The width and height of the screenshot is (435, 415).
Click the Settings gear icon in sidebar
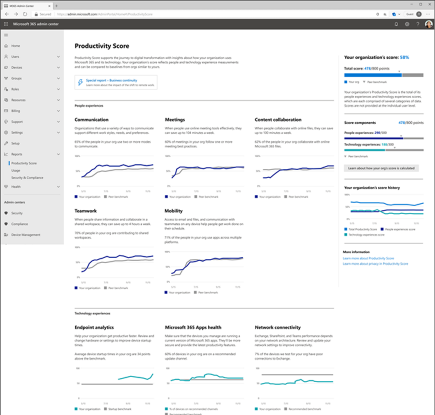click(6, 132)
